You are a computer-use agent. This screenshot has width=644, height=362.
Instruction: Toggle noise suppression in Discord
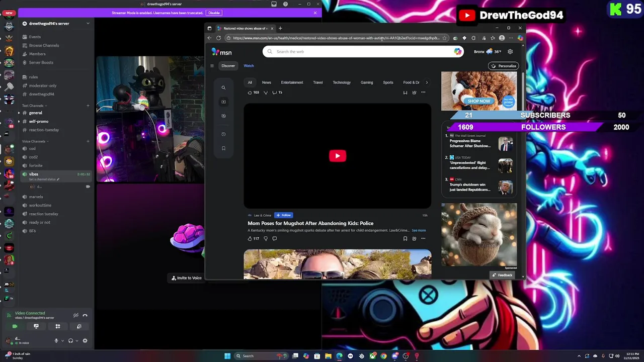point(75,315)
